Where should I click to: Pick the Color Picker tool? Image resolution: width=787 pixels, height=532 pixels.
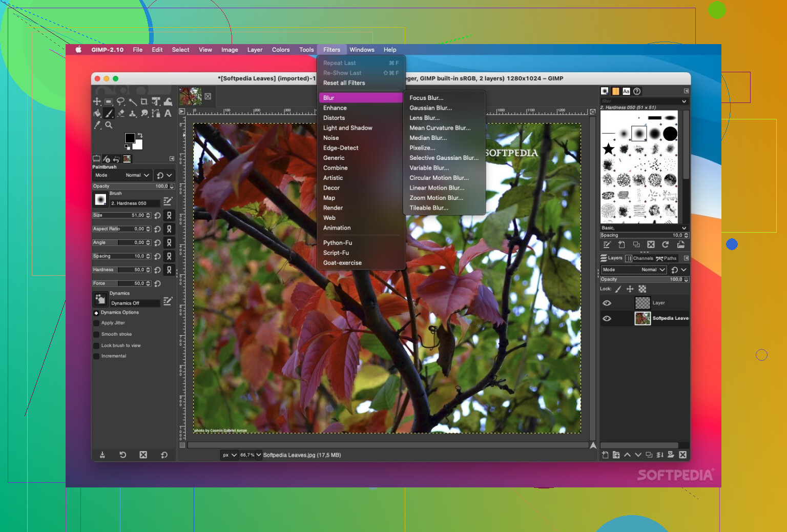click(x=97, y=125)
